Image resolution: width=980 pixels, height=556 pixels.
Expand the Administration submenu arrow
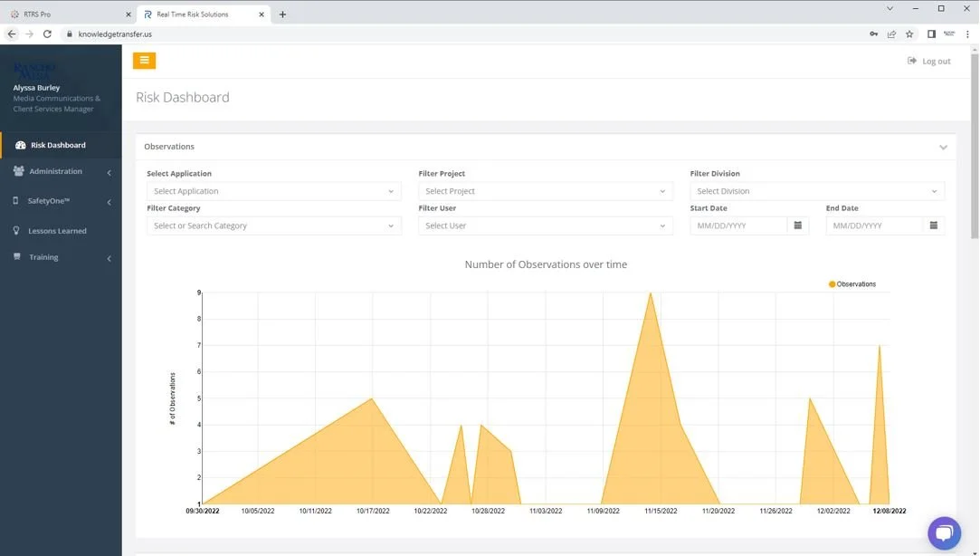point(109,172)
